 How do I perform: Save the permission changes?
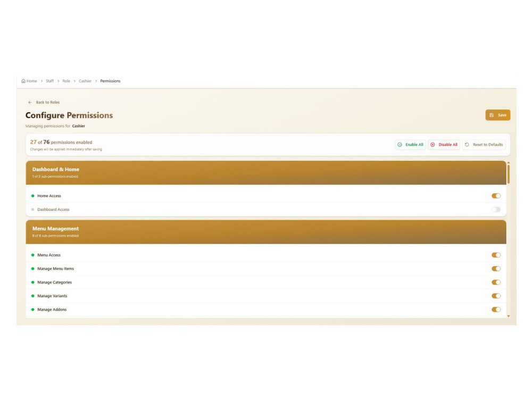click(498, 115)
